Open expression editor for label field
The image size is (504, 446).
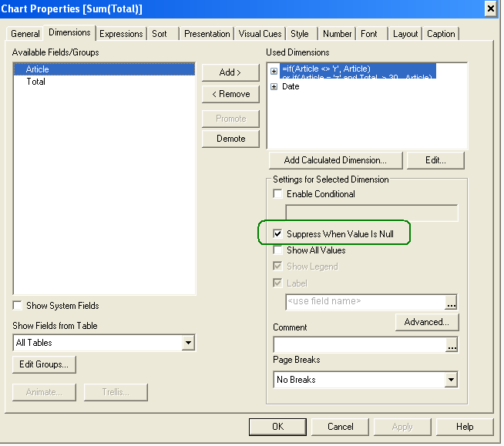452,302
